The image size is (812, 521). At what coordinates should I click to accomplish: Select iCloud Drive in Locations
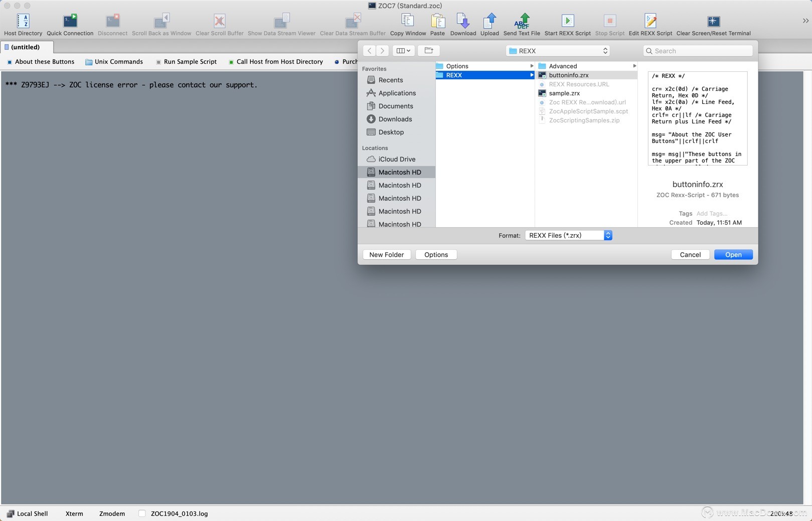click(397, 159)
